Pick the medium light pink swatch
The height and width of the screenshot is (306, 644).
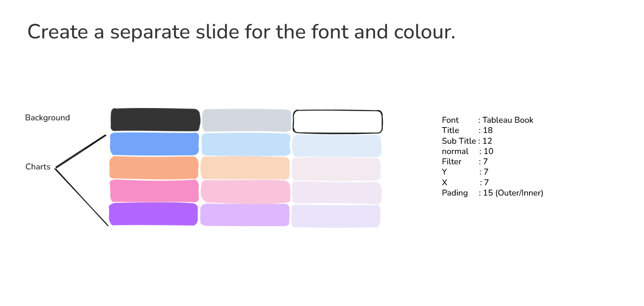245,192
